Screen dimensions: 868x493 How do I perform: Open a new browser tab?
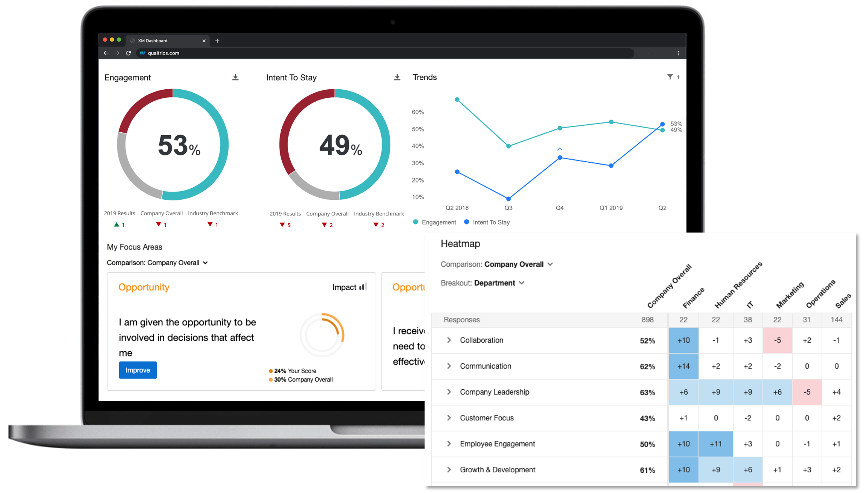pyautogui.click(x=217, y=41)
